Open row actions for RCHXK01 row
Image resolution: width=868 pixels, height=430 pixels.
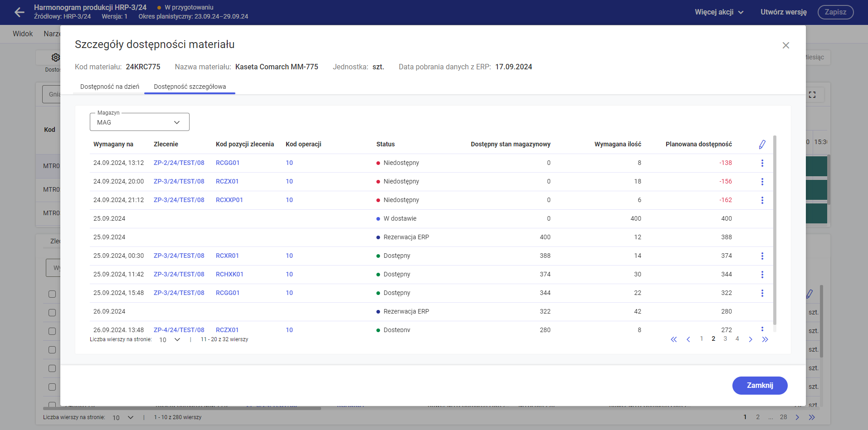click(x=762, y=275)
